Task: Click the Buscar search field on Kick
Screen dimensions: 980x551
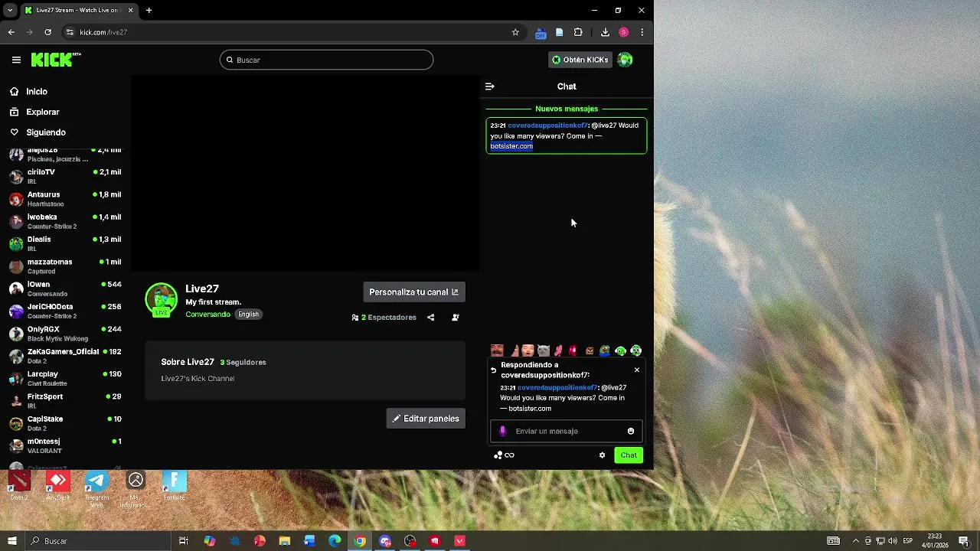Action: [x=326, y=60]
